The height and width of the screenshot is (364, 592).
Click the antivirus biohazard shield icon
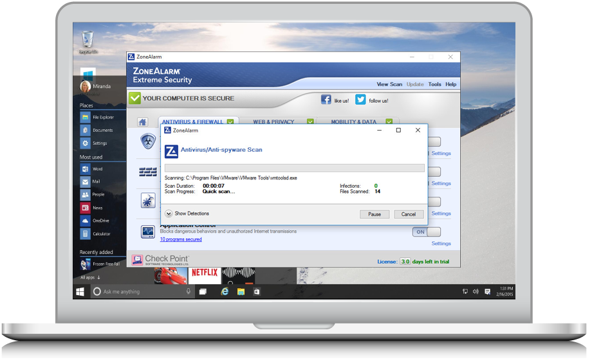148,141
